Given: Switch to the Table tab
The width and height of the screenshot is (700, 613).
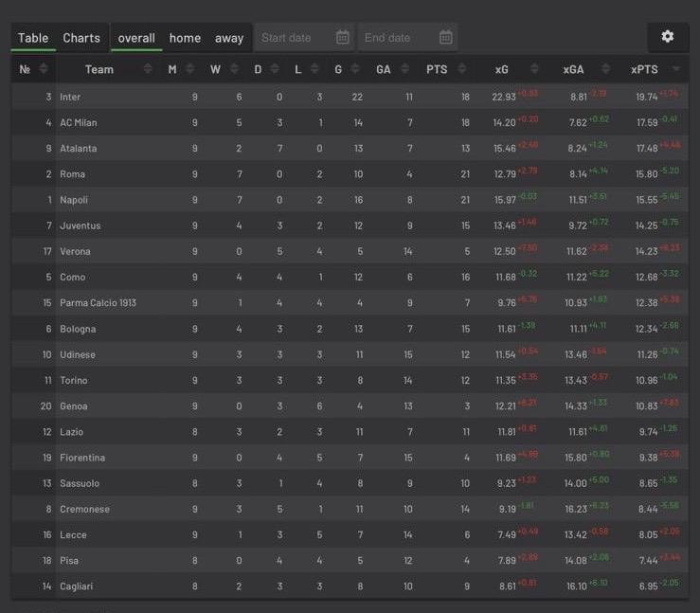Looking at the screenshot, I should 33,38.
